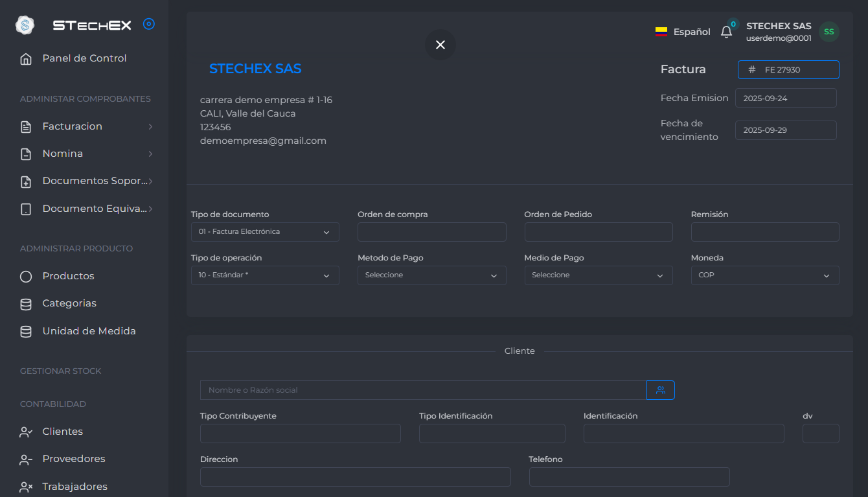Click the SS user avatar
Viewport: 868px width, 497px height.
click(x=828, y=32)
